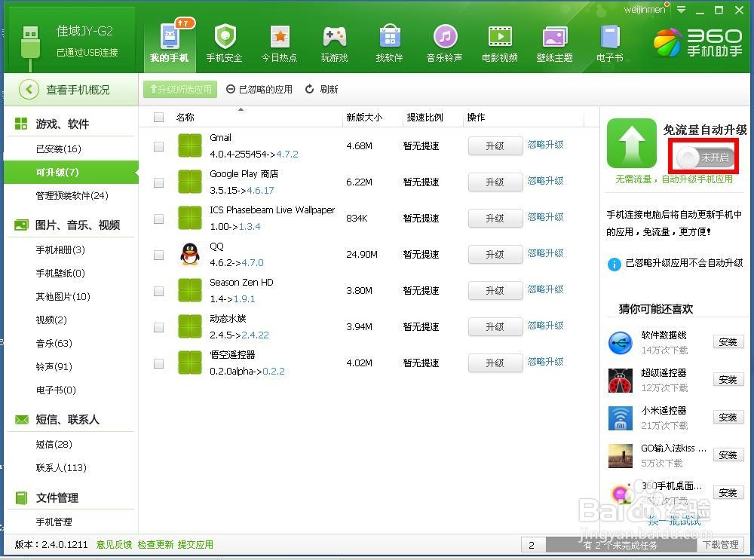Click the Gmail app icon
This screenshot has height=560, width=754.
tap(190, 145)
